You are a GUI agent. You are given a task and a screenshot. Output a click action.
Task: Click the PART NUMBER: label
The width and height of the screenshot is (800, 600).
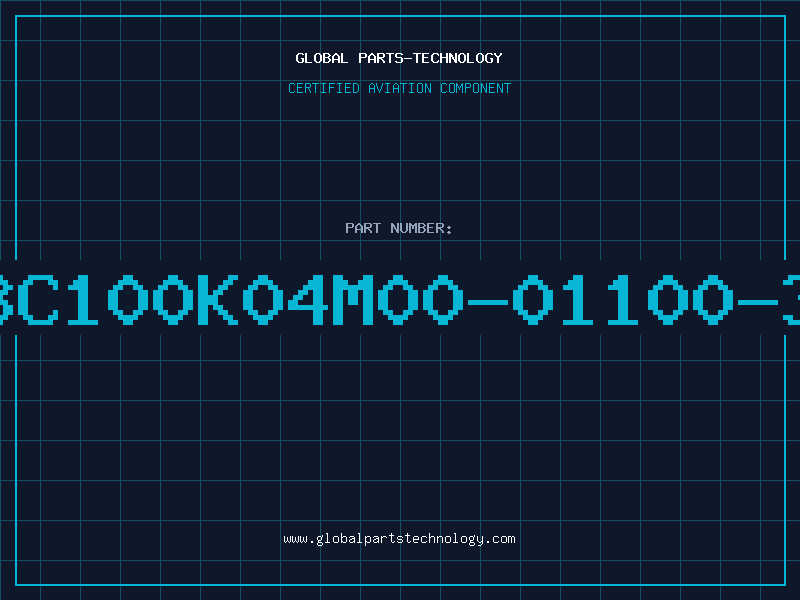[398, 228]
